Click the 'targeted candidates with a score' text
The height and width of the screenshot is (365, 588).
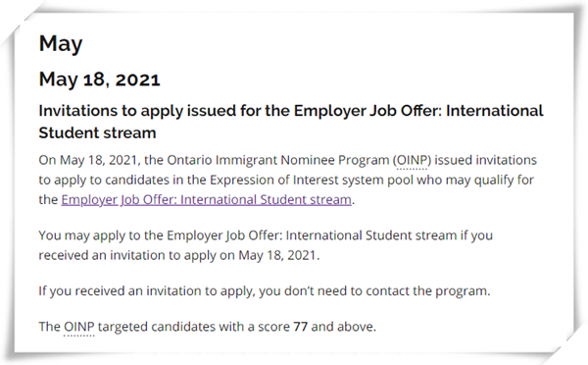tap(194, 327)
